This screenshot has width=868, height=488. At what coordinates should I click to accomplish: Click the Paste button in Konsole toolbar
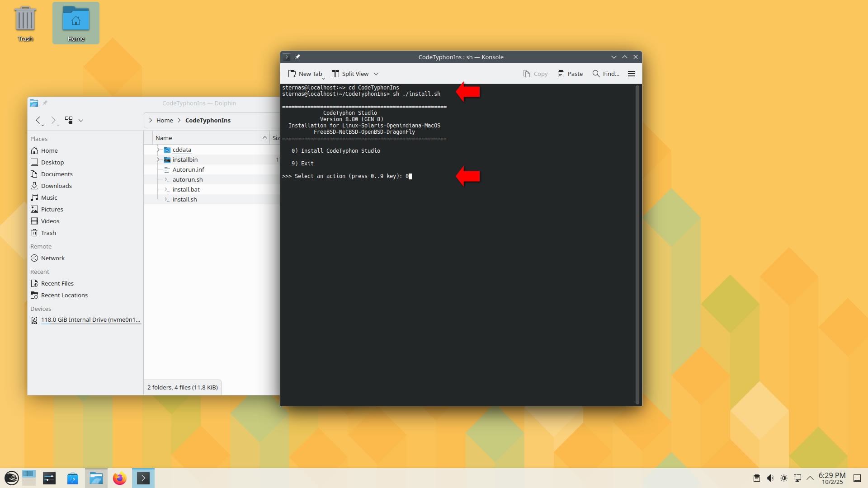click(570, 74)
